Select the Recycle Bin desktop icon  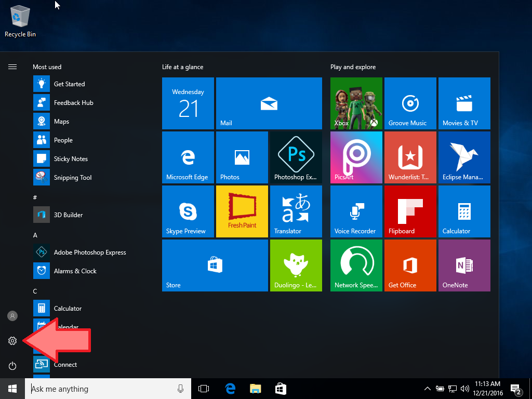pyautogui.click(x=20, y=21)
